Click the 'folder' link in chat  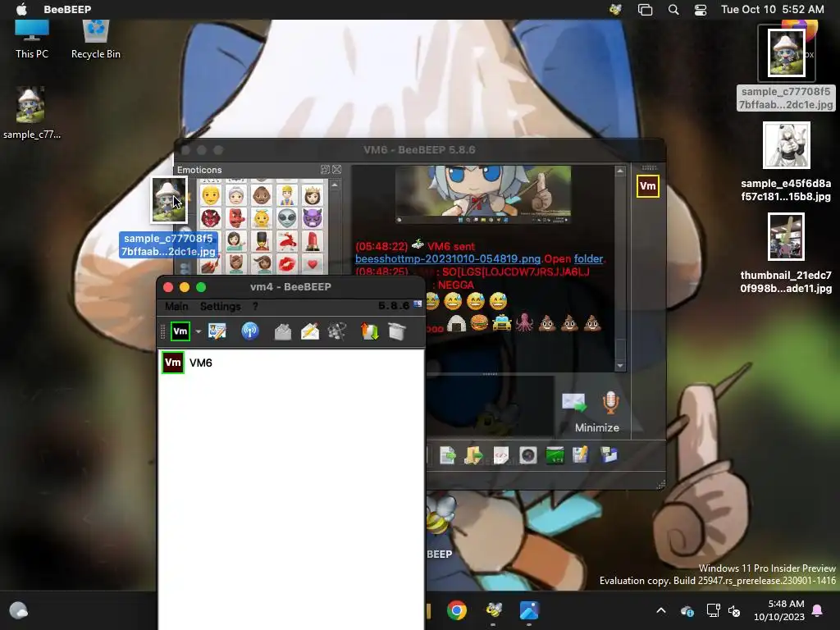click(x=588, y=258)
